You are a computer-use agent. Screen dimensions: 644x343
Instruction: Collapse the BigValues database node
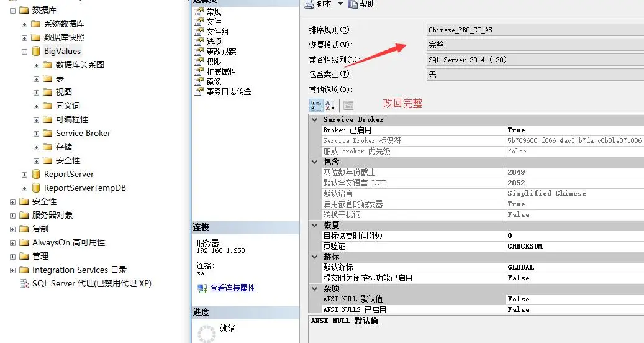(24, 52)
